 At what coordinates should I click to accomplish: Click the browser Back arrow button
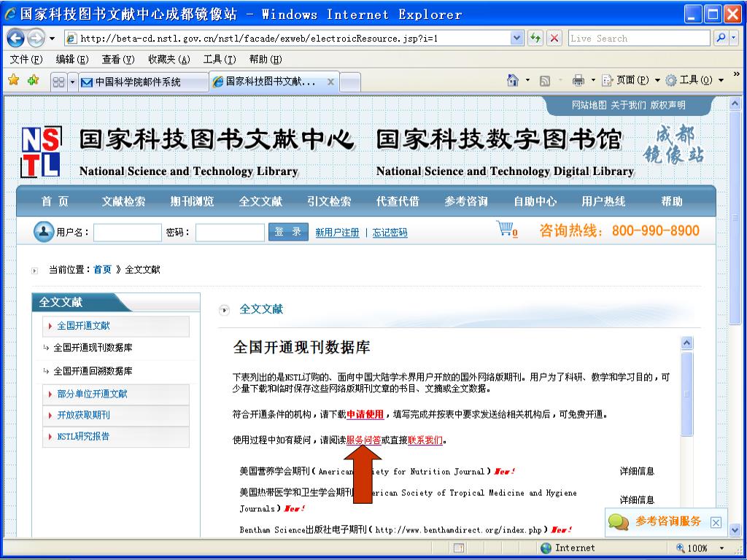click(x=16, y=38)
